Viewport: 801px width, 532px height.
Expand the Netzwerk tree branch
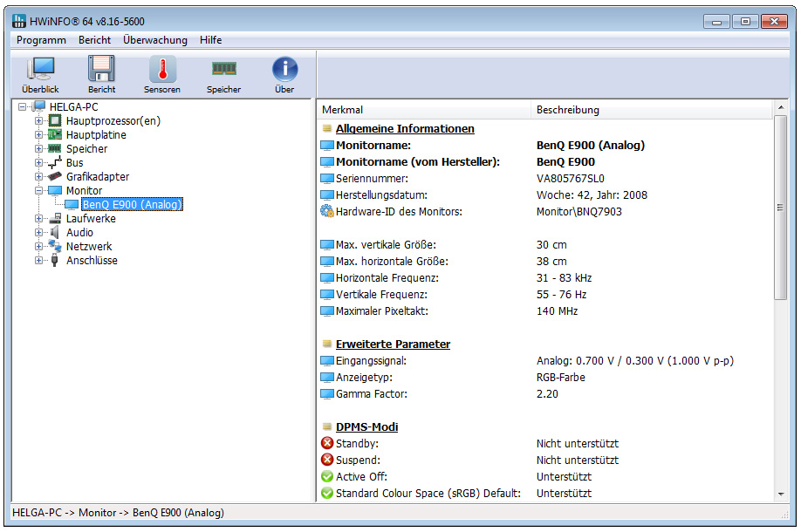click(38, 247)
